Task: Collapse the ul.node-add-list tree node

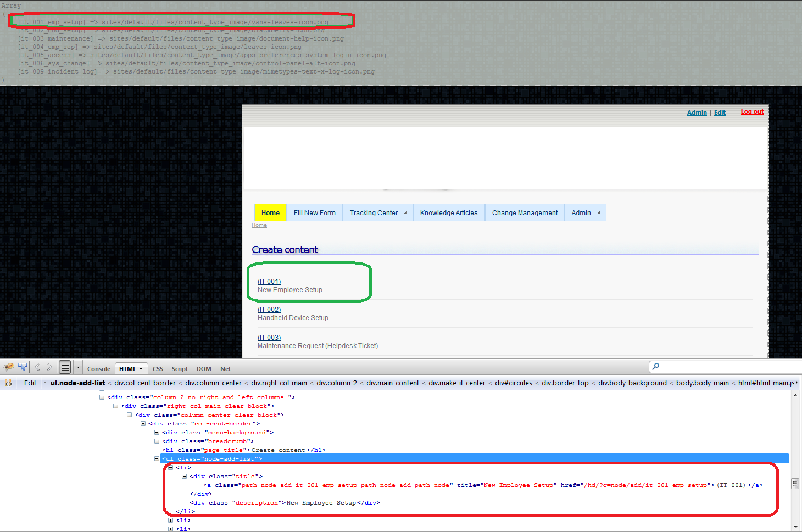Action: 157,458
